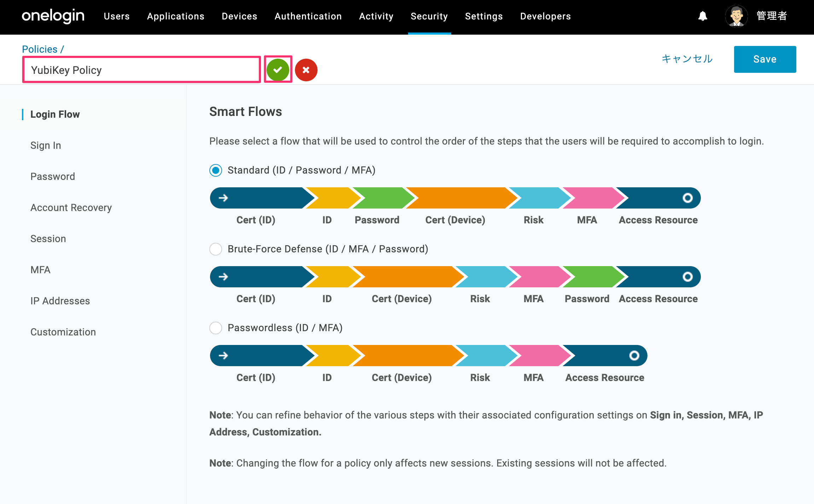The height and width of the screenshot is (504, 814).
Task: Switch to Account Recovery section
Action: [71, 208]
